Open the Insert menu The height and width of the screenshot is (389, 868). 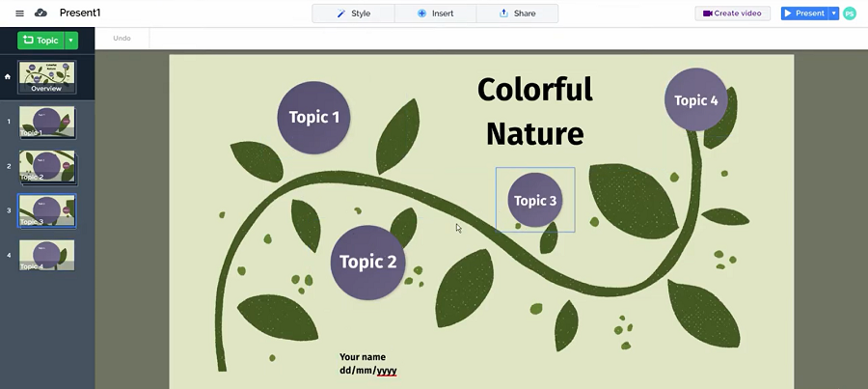pyautogui.click(x=436, y=14)
